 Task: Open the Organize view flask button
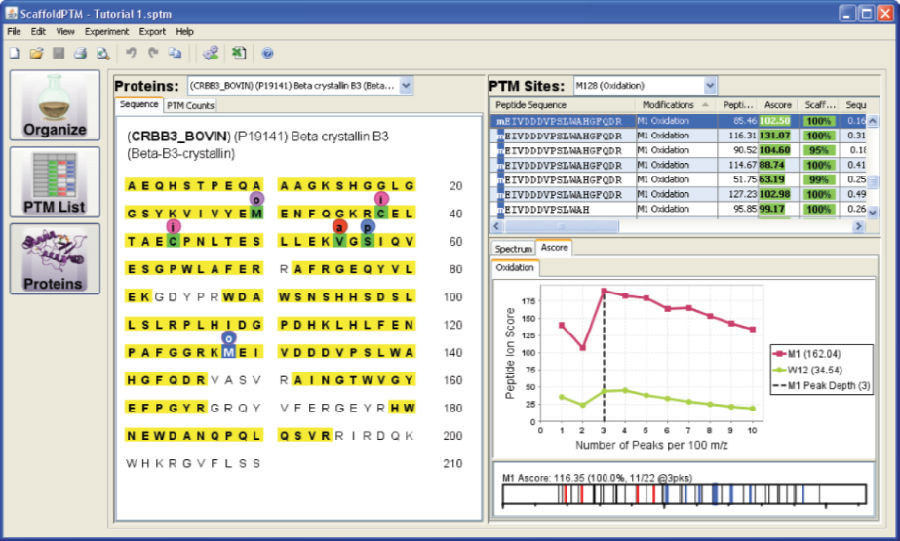(55, 105)
